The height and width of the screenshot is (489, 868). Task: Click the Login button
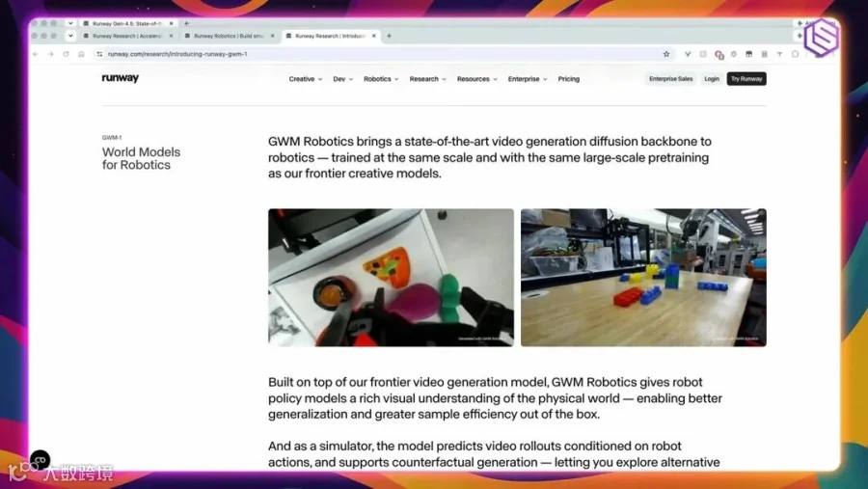712,79
